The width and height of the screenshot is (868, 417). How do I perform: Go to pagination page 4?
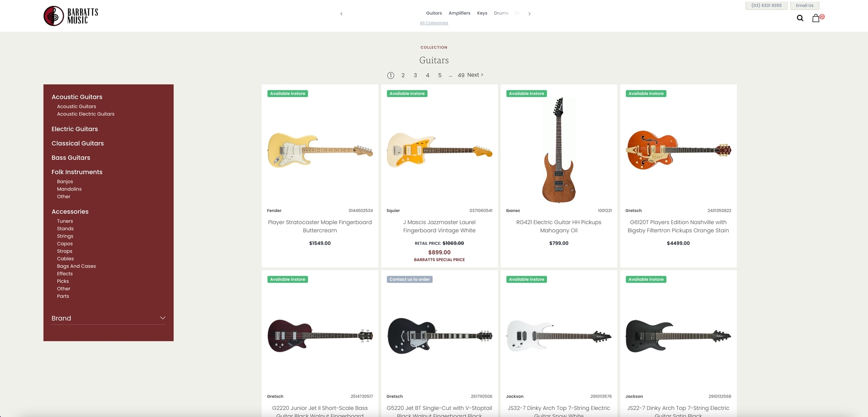427,75
